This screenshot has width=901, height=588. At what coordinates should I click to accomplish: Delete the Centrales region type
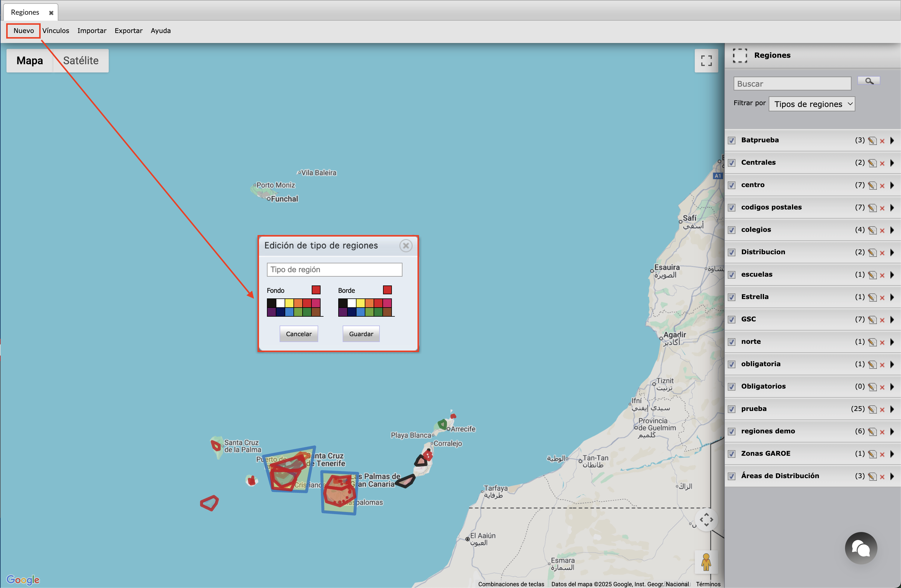(882, 163)
